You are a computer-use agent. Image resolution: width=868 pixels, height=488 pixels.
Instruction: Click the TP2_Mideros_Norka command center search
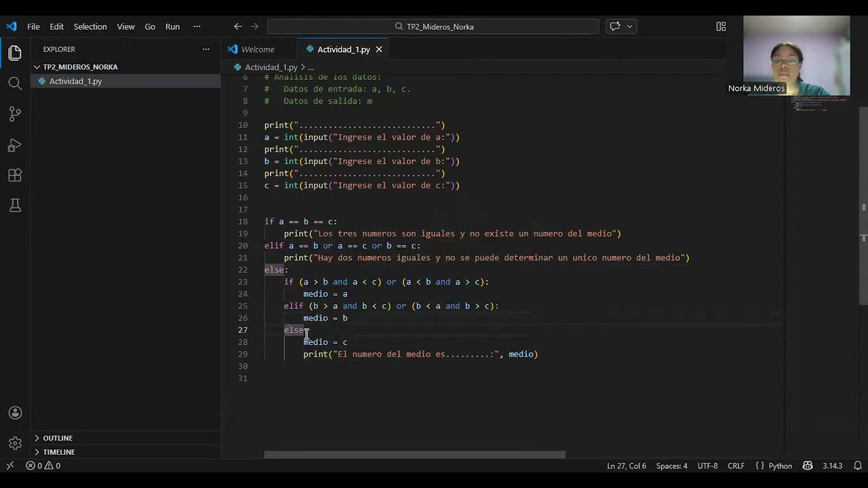pos(433,26)
